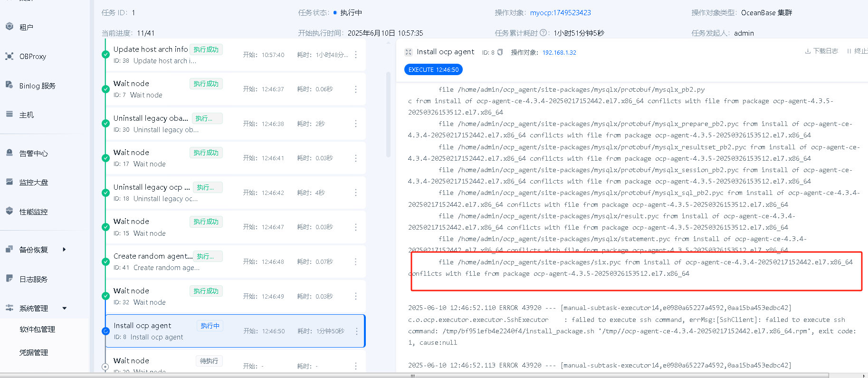Click the 主机 list icon in the sidebar
This screenshot has height=378, width=868.
click(x=10, y=114)
